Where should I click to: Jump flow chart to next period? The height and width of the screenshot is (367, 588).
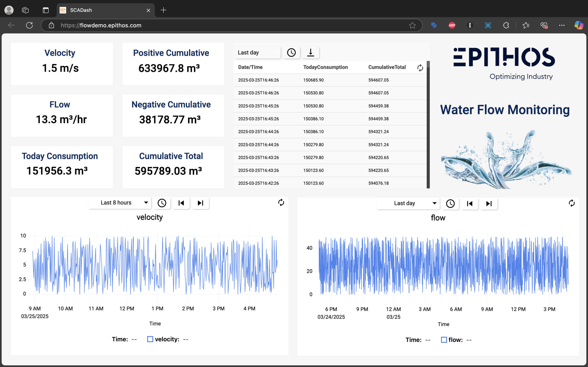489,204
